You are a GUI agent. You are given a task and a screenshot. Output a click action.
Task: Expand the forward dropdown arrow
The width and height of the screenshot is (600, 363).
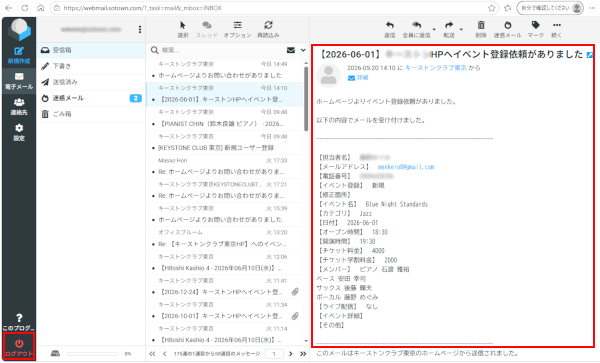461,29
